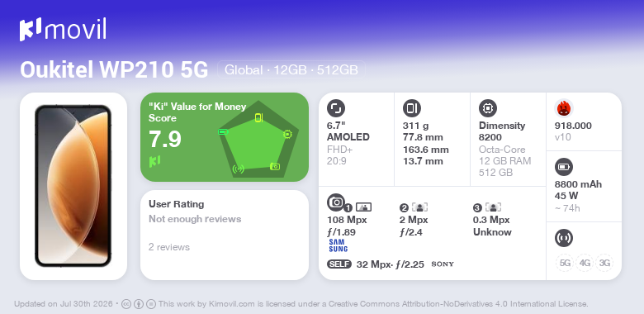The width and height of the screenshot is (644, 314).
Task: Click the main camera icon
Action: [x=336, y=202]
